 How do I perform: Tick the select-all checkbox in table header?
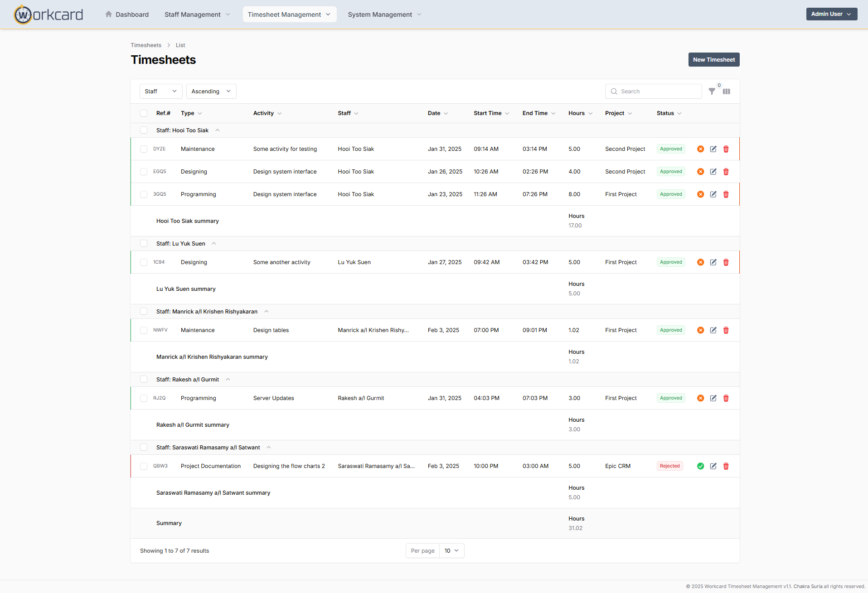pyautogui.click(x=144, y=113)
